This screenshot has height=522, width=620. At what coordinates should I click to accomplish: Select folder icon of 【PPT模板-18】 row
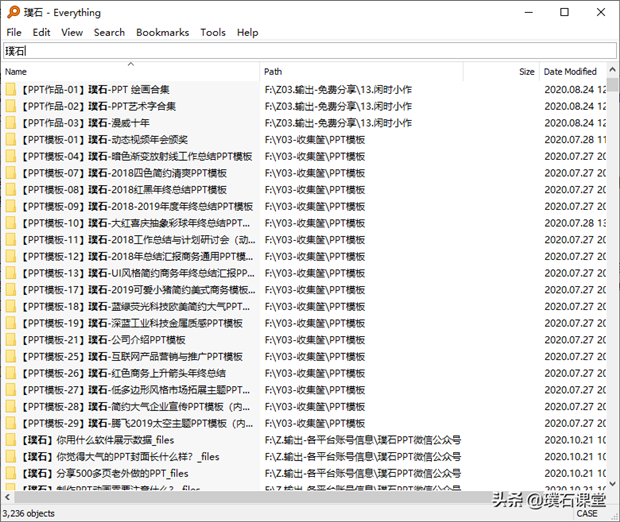coord(11,306)
